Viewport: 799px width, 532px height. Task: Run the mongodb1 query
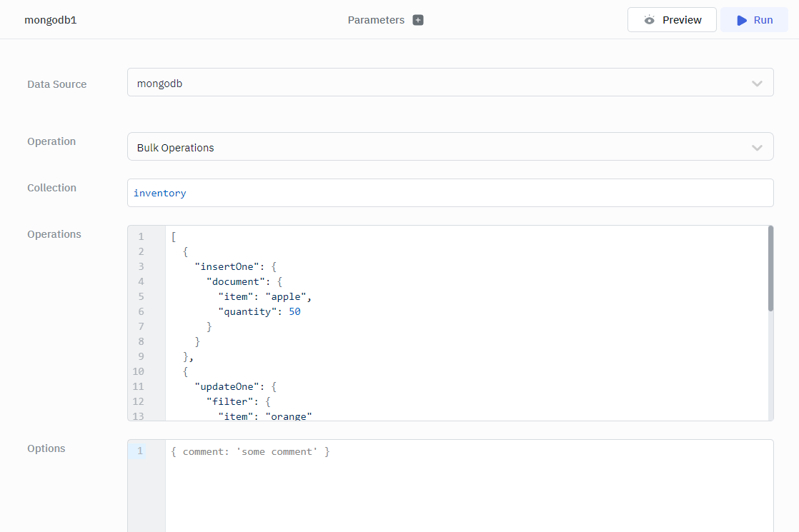pyautogui.click(x=754, y=20)
